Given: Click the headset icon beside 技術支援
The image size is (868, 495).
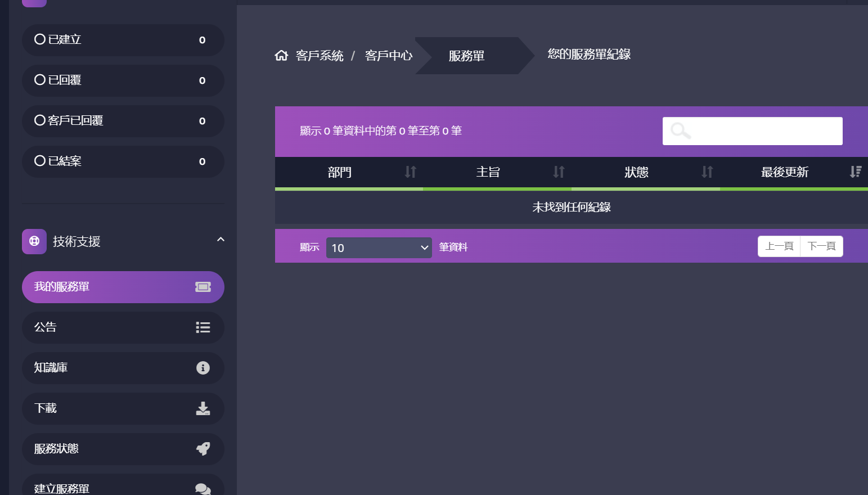Looking at the screenshot, I should click(x=34, y=241).
